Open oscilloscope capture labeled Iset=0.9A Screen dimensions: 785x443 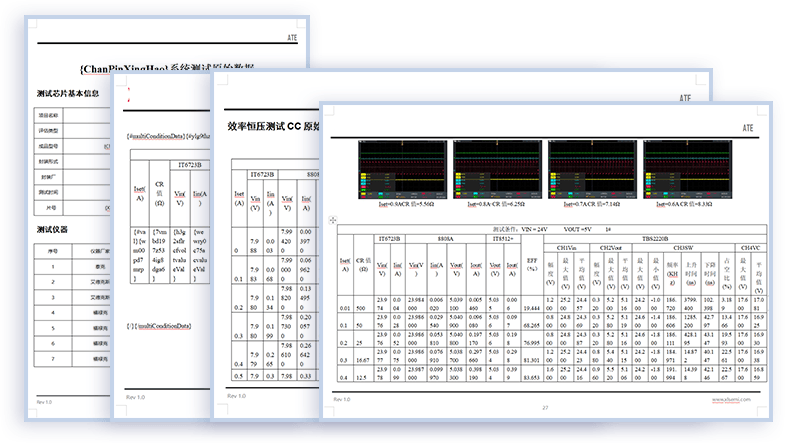tap(403, 169)
